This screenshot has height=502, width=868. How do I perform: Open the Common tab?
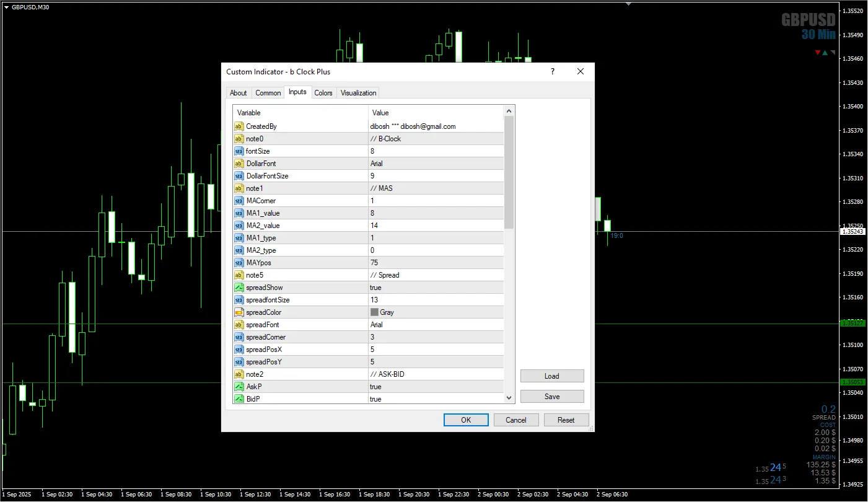268,93
